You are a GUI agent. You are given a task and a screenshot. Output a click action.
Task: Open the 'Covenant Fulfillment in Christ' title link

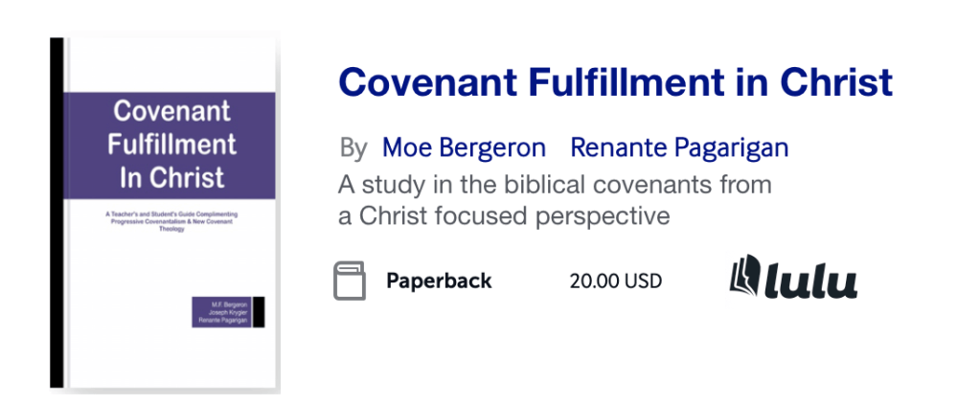615,83
